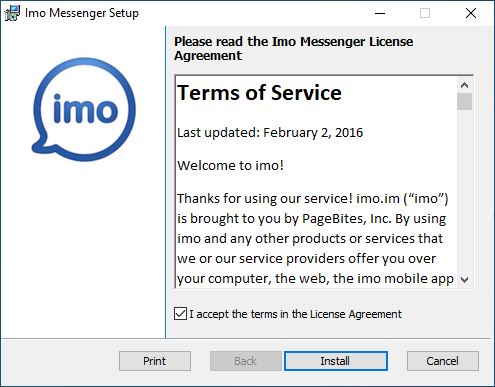Screen dimensions: 495x387
Task: Click the license scrollbar thumb
Action: pyautogui.click(x=464, y=101)
